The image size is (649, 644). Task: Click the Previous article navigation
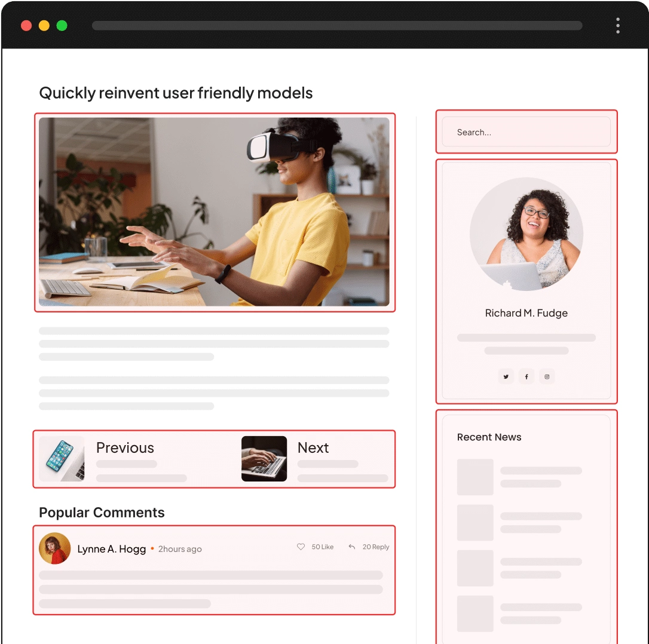click(125, 447)
